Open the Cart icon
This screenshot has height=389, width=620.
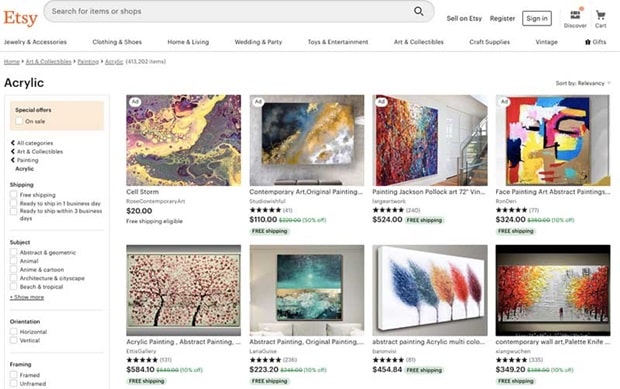click(601, 16)
